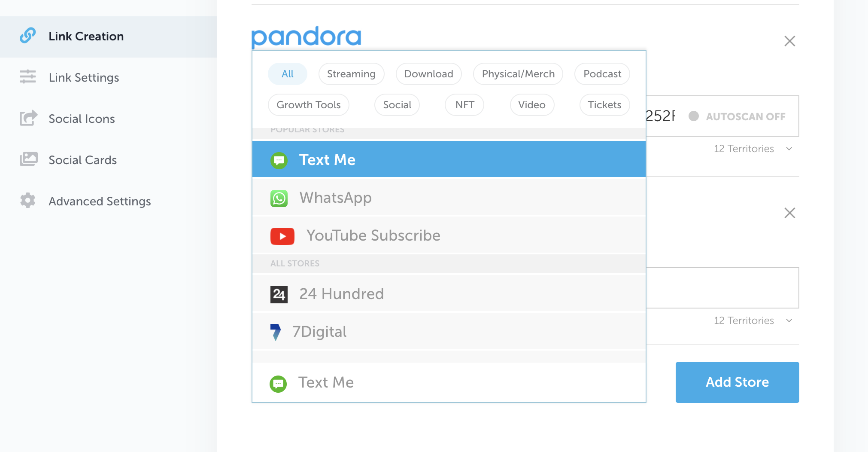Open the Text Me store selector at the bottom
The height and width of the screenshot is (452, 868).
449,382
